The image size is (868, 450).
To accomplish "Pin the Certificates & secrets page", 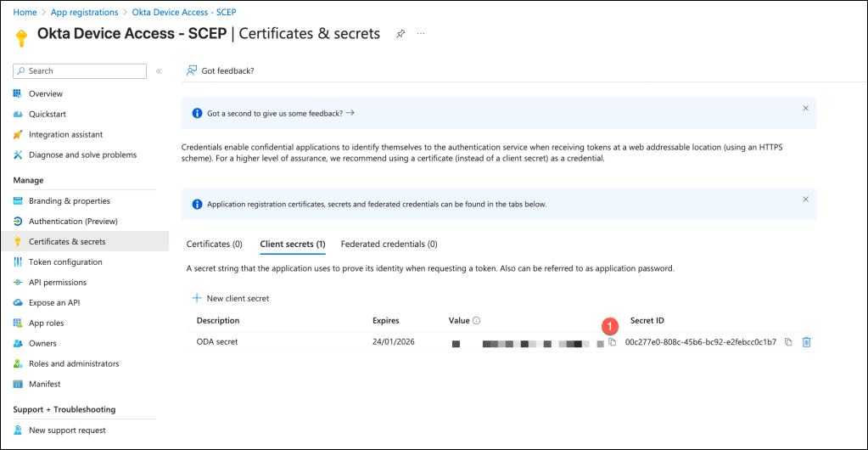I will coord(400,34).
